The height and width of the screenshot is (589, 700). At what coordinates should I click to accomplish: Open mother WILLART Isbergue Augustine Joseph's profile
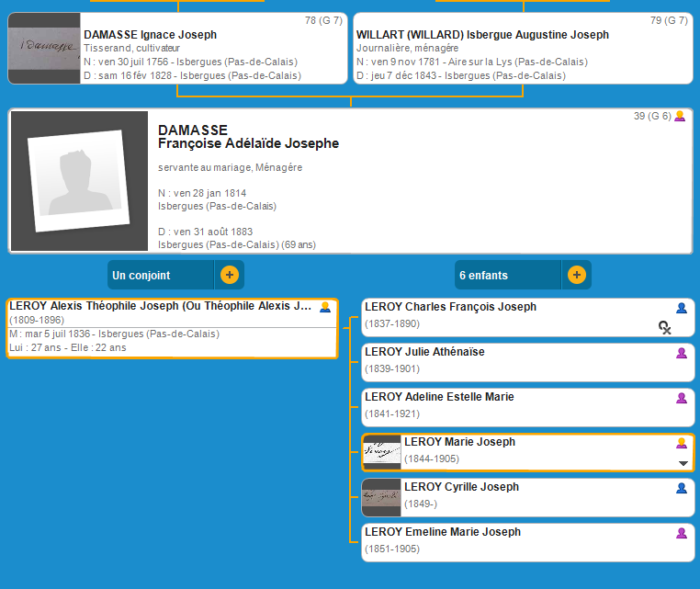tap(482, 35)
